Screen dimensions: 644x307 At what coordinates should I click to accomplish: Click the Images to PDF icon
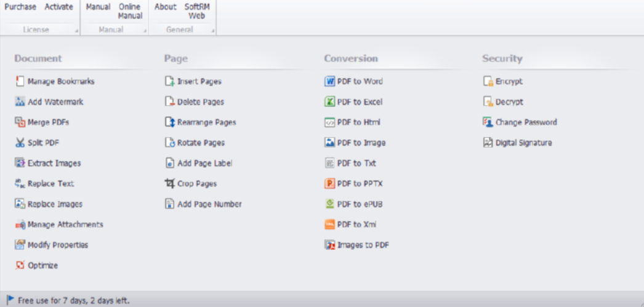pos(329,245)
